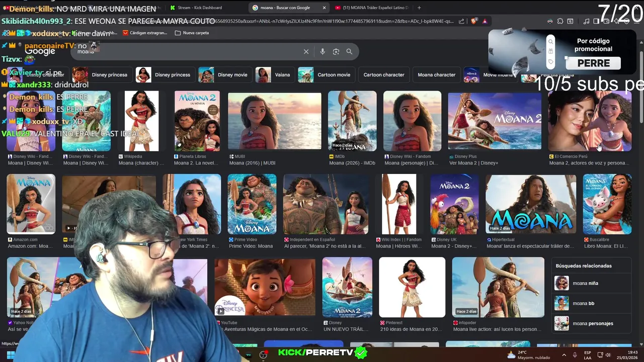The image size is (644, 362).
Task: Click the 'Ver Moana 2 | Disney+' title text
Action: 473,163
